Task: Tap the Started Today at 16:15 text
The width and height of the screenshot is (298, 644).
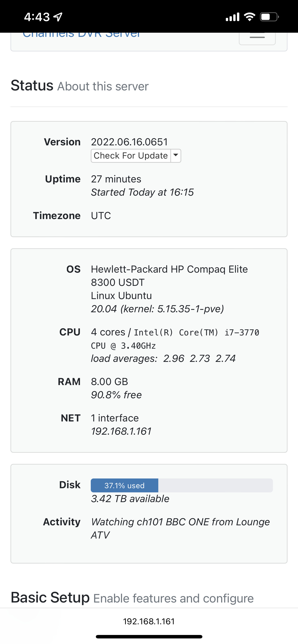Action: pyautogui.click(x=142, y=192)
